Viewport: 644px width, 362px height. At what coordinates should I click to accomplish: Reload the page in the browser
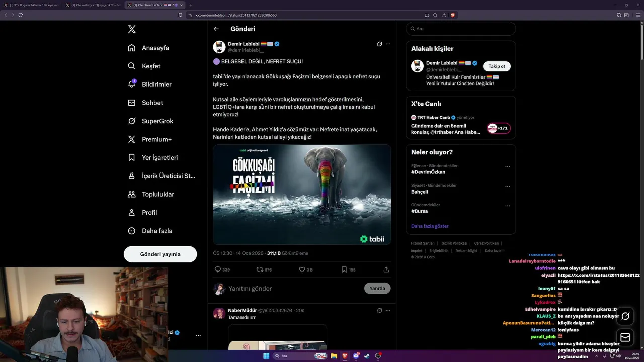21,15
